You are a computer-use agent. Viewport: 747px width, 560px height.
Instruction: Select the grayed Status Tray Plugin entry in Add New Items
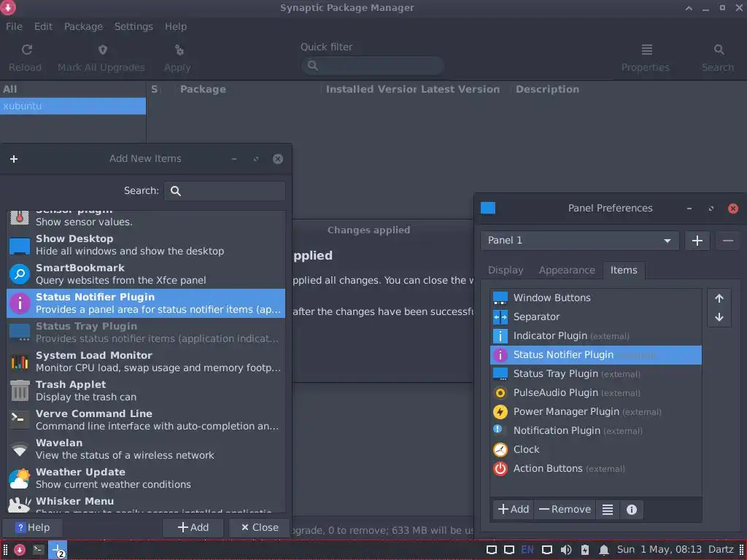point(146,332)
